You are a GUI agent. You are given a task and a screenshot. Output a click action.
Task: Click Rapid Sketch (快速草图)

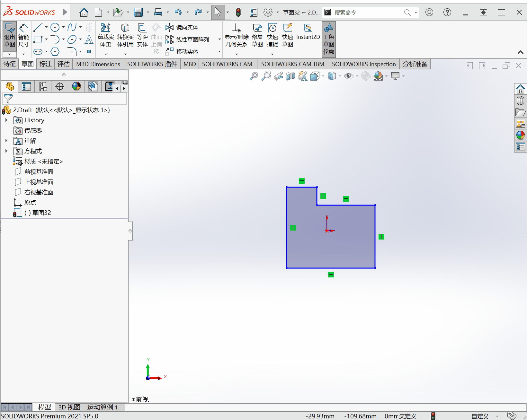[x=288, y=35]
